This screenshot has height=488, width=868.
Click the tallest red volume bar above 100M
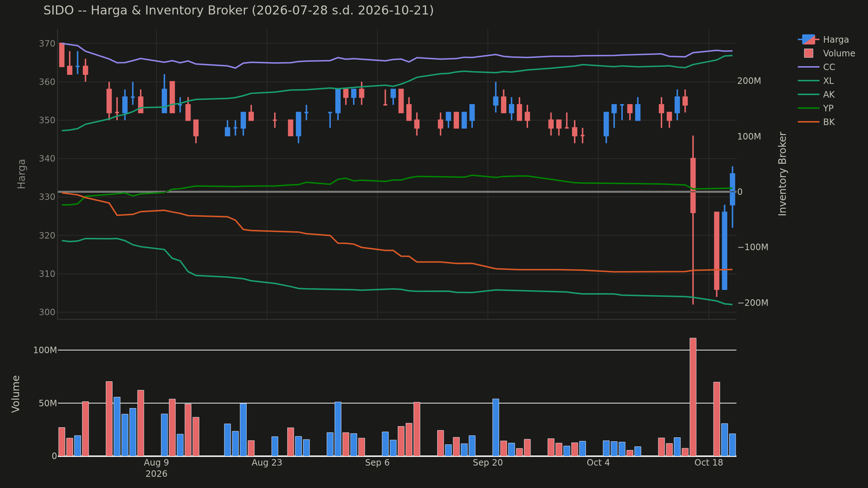coord(693,397)
